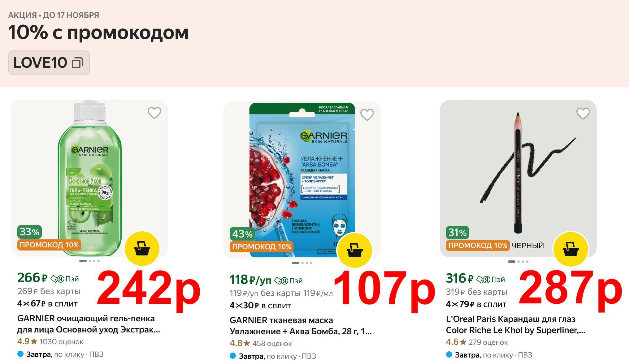
Task: Add L'Oreal eye pencil to cart
Action: coord(570,249)
